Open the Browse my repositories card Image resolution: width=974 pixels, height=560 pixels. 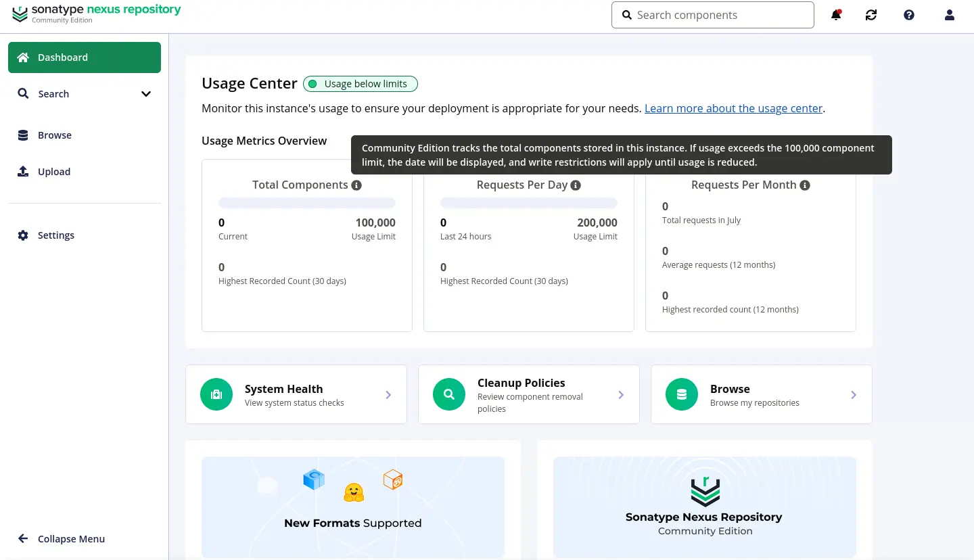click(762, 394)
